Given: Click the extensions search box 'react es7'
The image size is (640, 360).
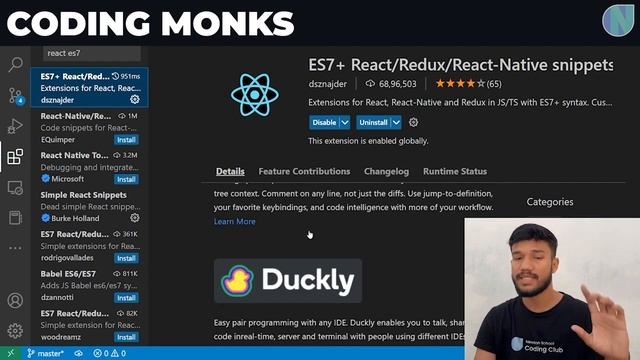Looking at the screenshot, I should coord(92,53).
